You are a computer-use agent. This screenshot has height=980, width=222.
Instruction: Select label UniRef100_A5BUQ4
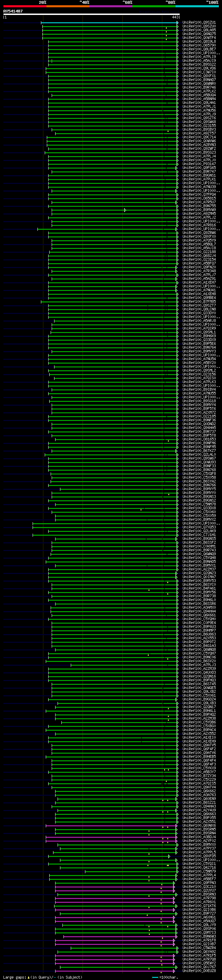[x=199, y=95]
